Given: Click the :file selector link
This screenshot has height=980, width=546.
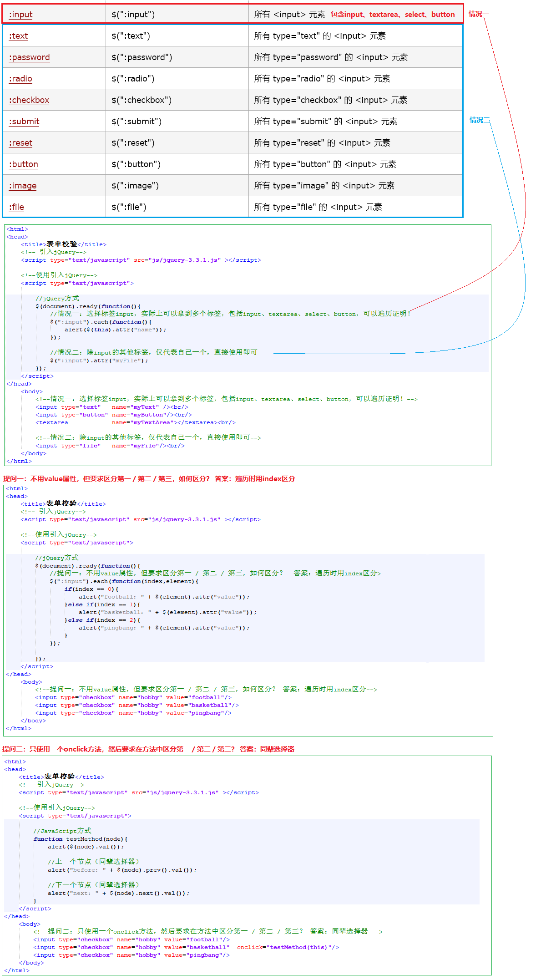Looking at the screenshot, I should click(x=16, y=207).
